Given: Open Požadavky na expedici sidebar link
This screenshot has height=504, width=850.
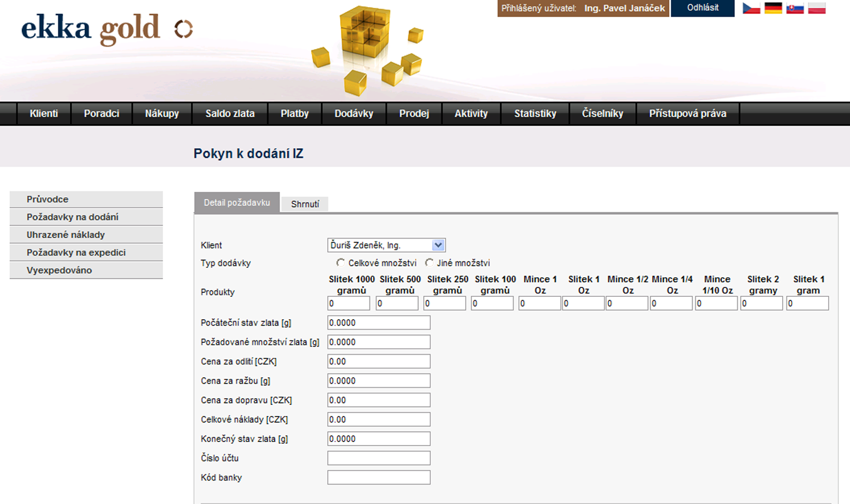Looking at the screenshot, I should [86, 253].
